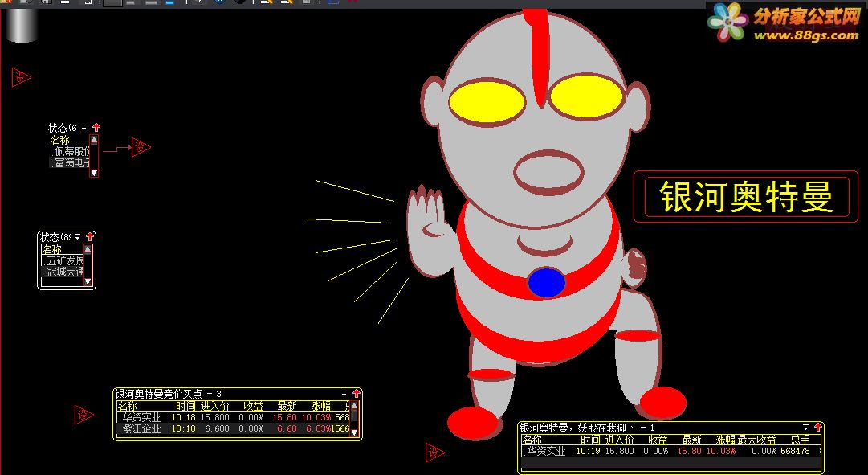Click red 6.68 latest price cell
Image resolution: width=868 pixels, height=475 pixels.
coord(287,428)
